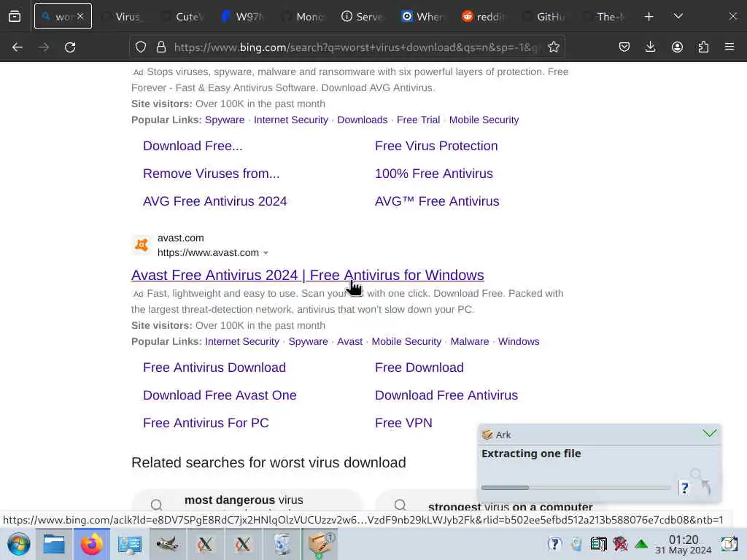The height and width of the screenshot is (560, 747).
Task: List all tabs with the chevron
Action: [678, 16]
